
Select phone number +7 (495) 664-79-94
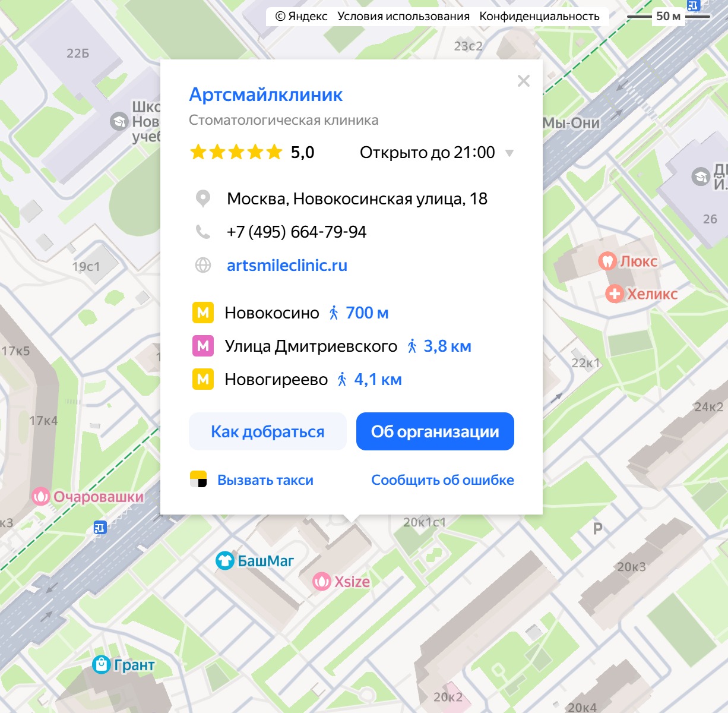(296, 232)
